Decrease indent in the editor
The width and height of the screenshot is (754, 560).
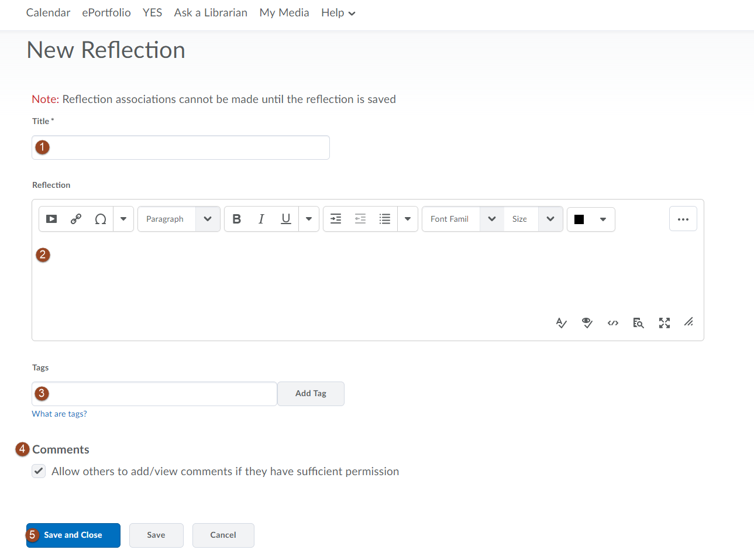pyautogui.click(x=360, y=219)
